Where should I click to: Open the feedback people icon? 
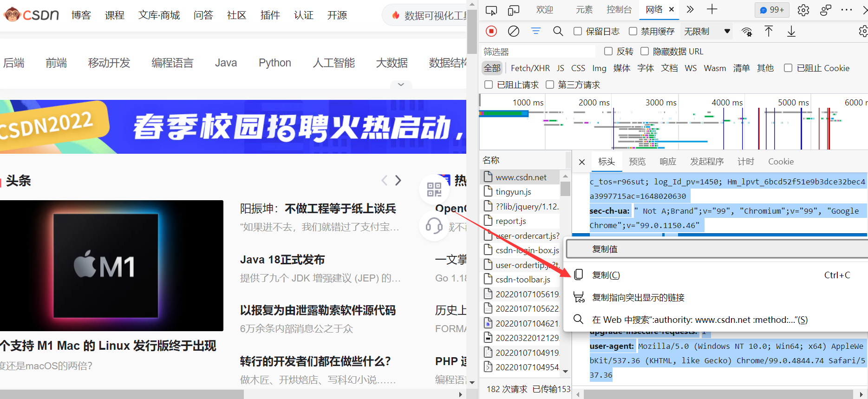click(826, 10)
